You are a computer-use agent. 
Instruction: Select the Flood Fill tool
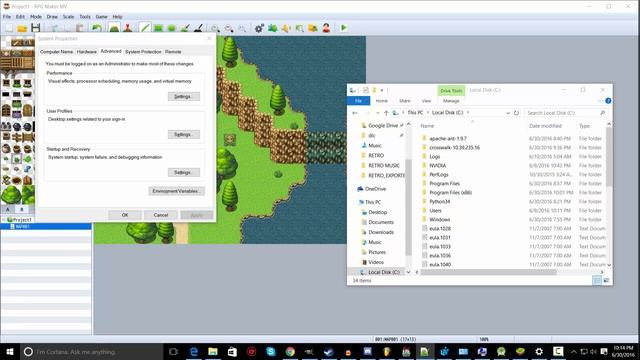(185, 28)
